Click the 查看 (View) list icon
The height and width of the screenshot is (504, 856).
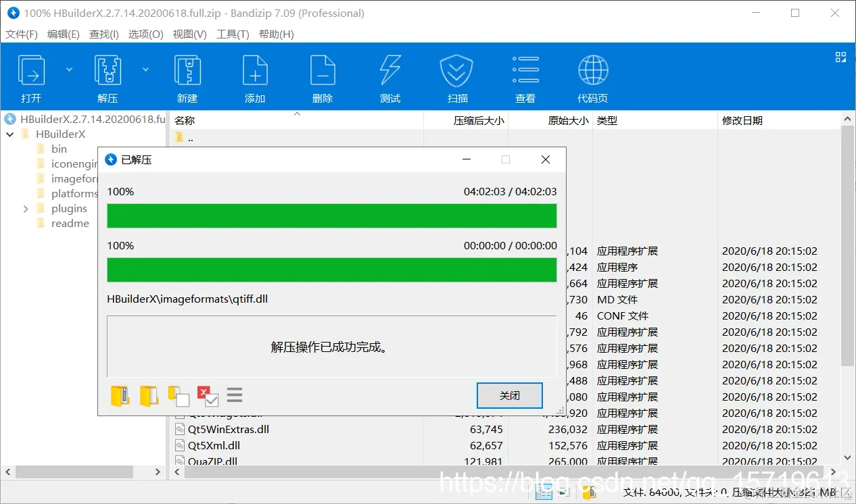point(525,76)
